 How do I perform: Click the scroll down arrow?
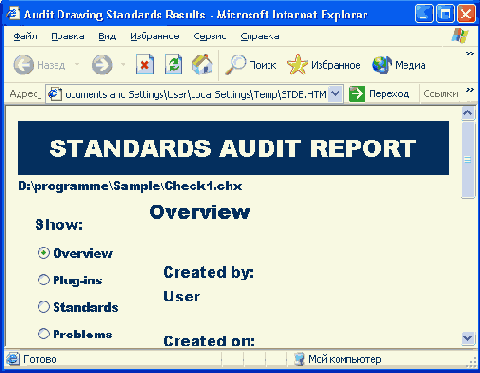coord(468,339)
